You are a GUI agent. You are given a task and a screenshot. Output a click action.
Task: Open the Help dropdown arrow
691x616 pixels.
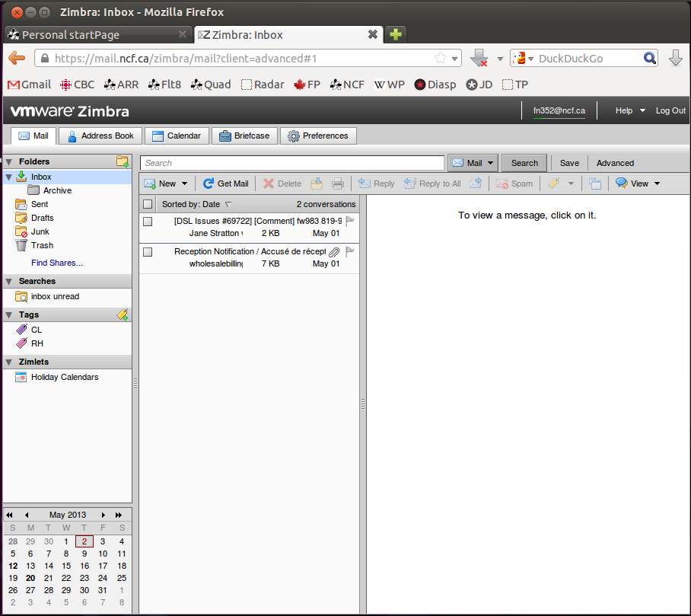point(642,110)
